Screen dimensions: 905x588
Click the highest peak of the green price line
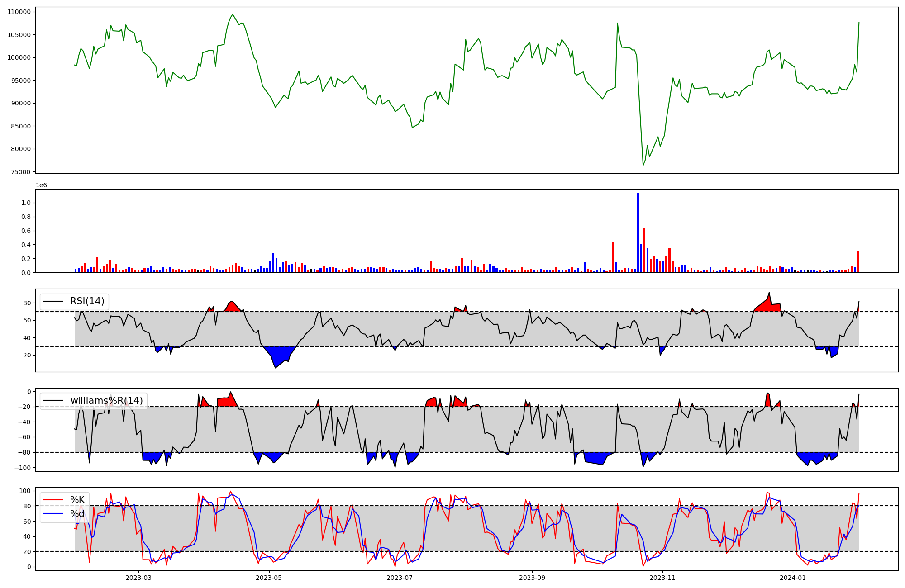(x=233, y=14)
